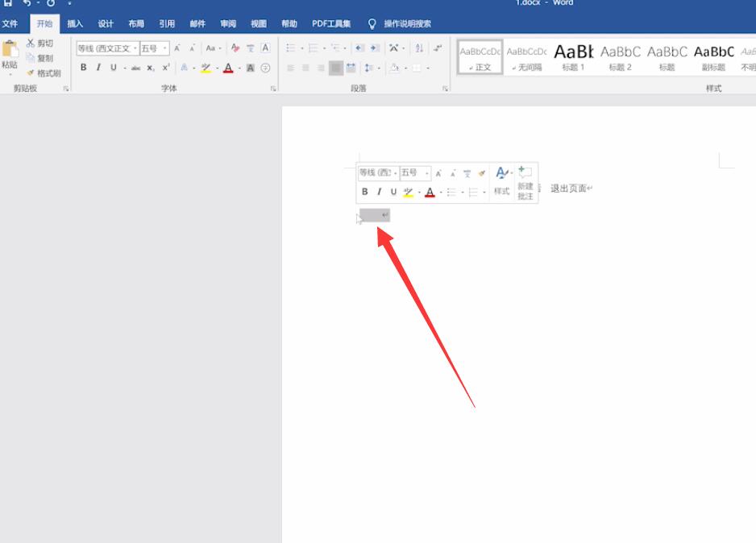Toggle character shading in ribbon

[x=250, y=68]
